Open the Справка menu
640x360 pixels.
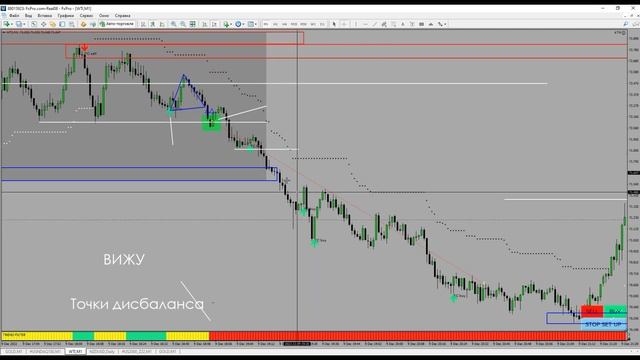click(122, 16)
